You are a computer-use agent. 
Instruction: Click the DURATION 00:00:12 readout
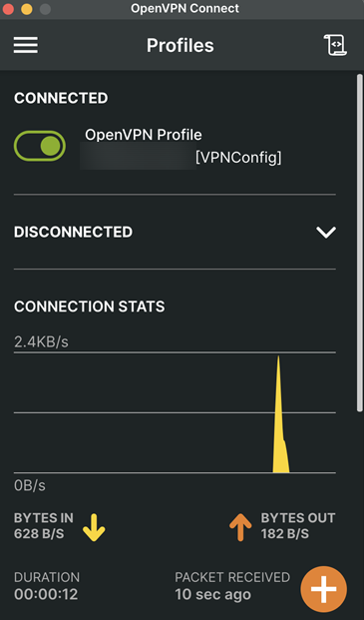(x=47, y=586)
